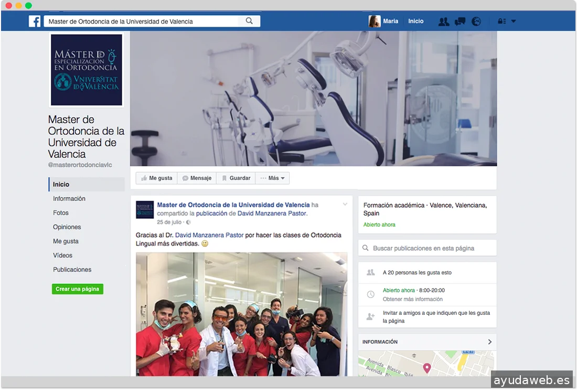577x392 pixels.
Task: Open the Más dropdown button
Action: coord(272,178)
